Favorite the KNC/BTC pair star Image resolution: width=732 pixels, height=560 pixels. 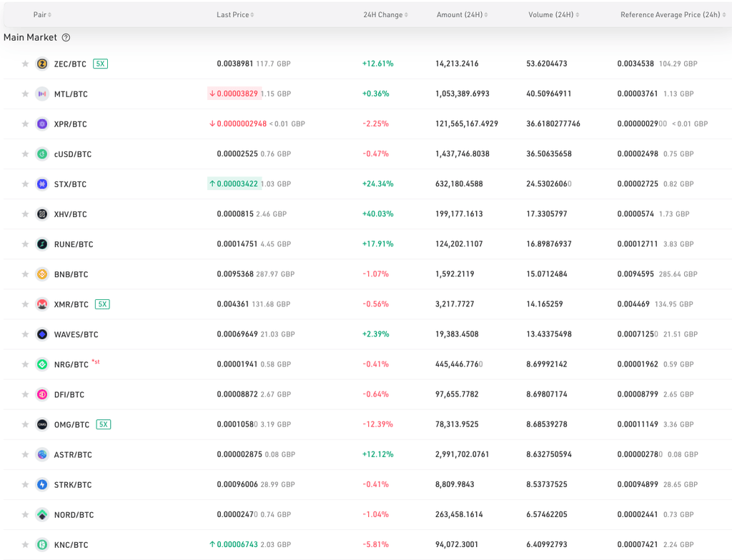tap(25, 544)
